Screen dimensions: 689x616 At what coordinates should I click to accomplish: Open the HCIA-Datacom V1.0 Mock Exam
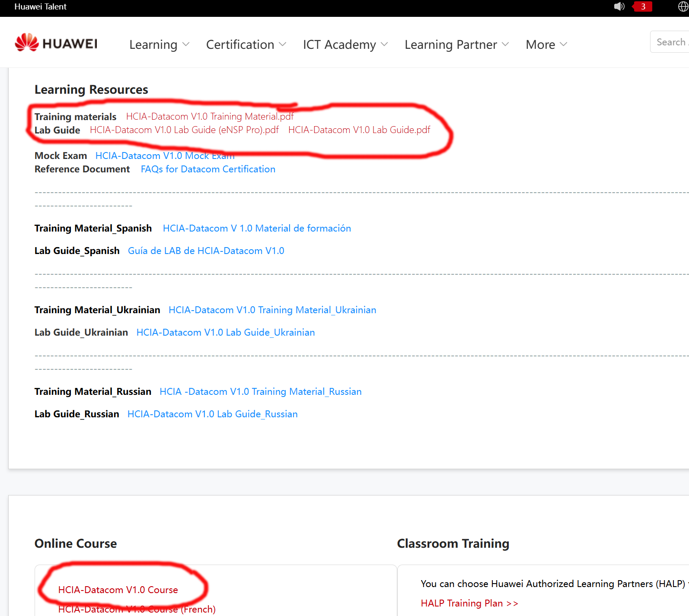click(165, 156)
